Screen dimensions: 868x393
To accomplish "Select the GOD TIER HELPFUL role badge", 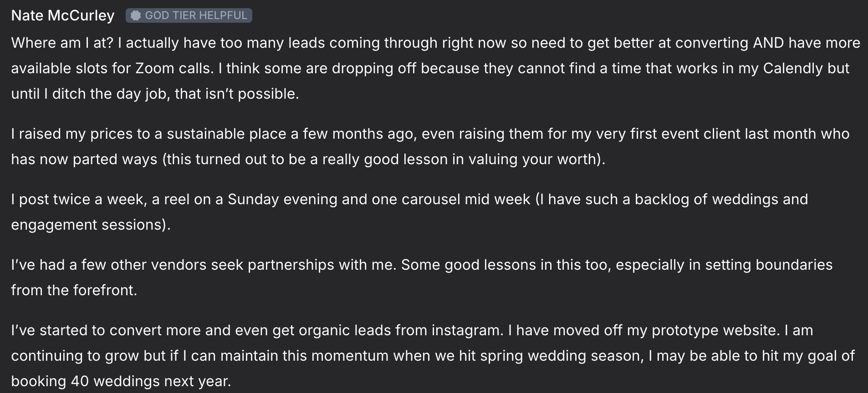I will (189, 15).
